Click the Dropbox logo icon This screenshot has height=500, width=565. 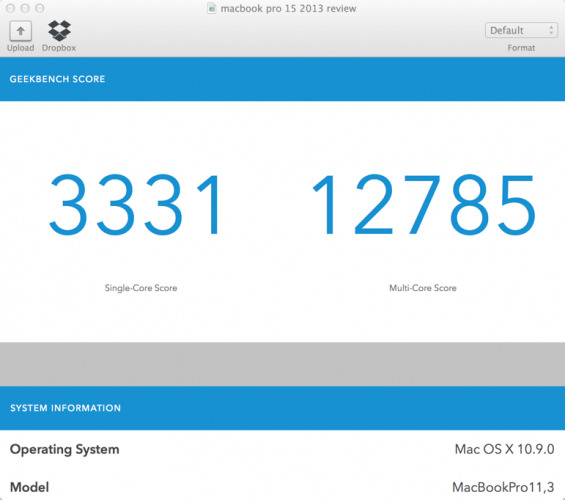pos(59,31)
